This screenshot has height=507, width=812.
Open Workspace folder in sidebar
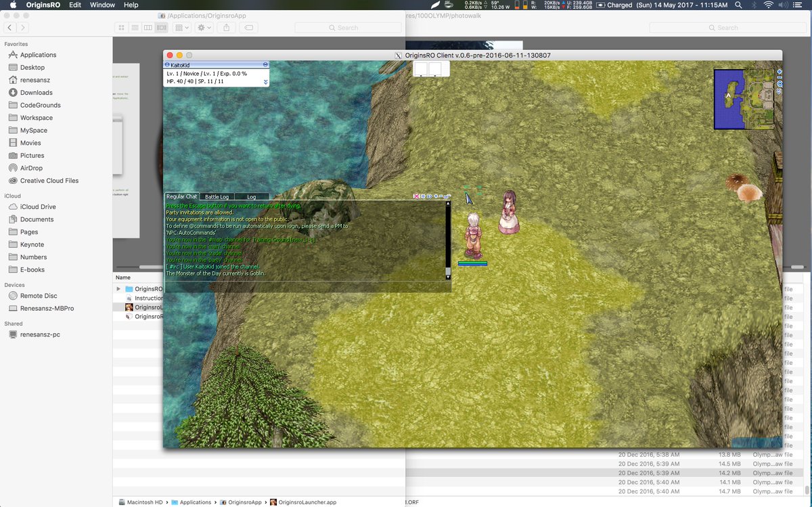(x=37, y=118)
